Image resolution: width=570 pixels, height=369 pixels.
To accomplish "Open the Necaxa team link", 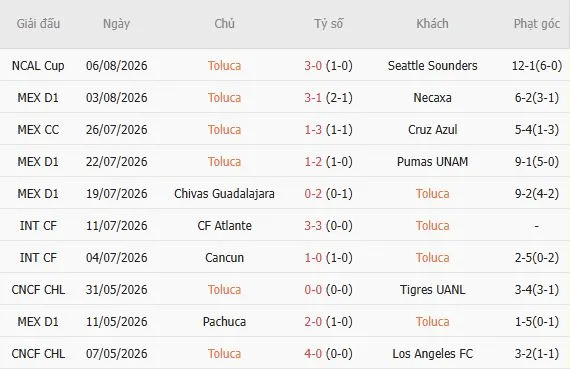I will pyautogui.click(x=432, y=98).
